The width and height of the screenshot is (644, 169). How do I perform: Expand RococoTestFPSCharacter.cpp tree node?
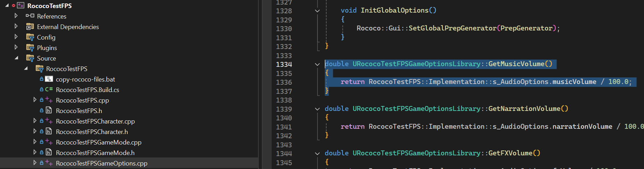pyautogui.click(x=35, y=121)
